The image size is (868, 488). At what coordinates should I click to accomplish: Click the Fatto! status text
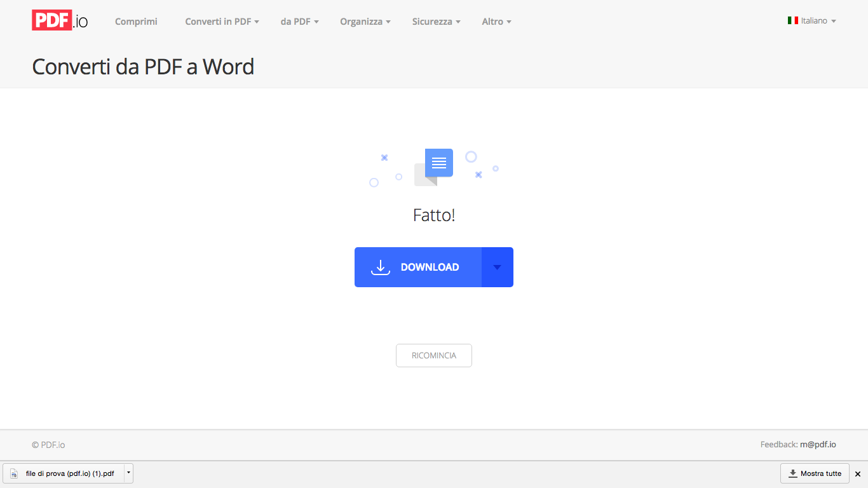point(434,215)
